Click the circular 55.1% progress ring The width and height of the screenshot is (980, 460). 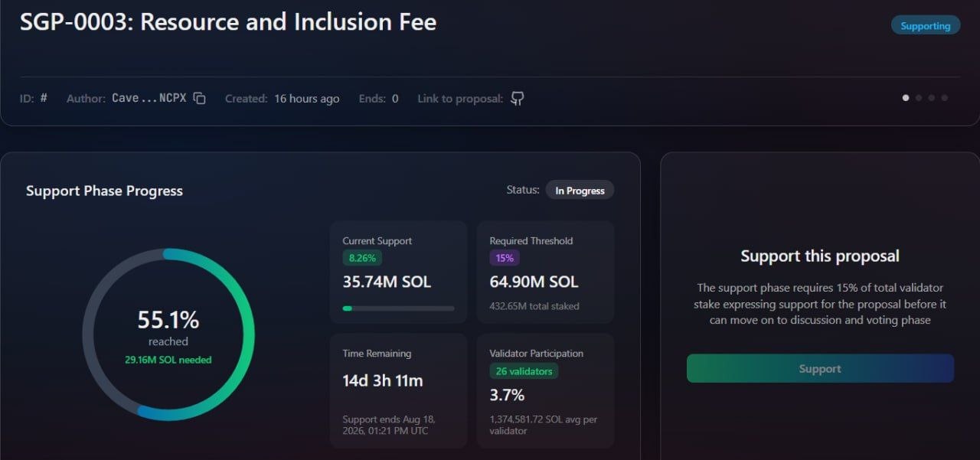[168, 334]
